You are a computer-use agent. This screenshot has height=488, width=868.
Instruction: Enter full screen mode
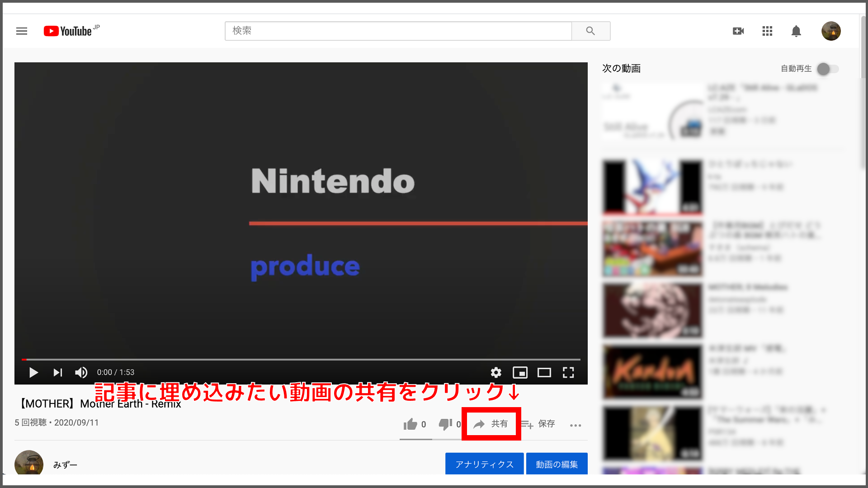tap(568, 372)
